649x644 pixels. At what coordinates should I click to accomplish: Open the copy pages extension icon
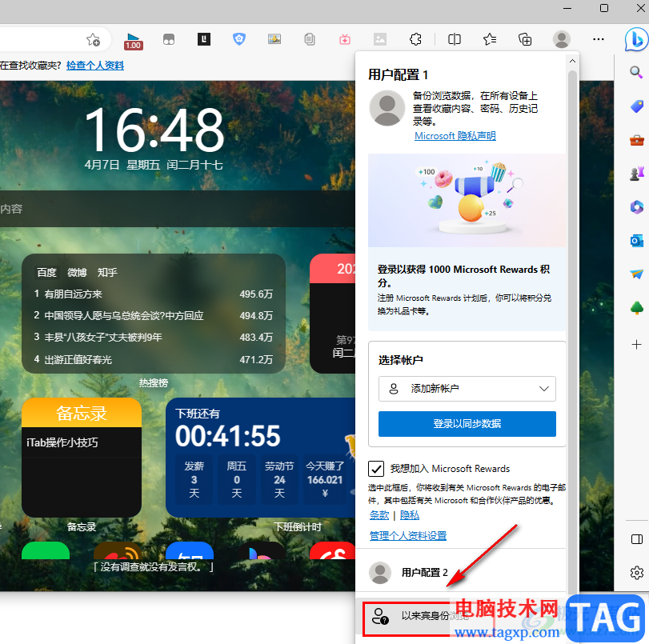coord(310,39)
